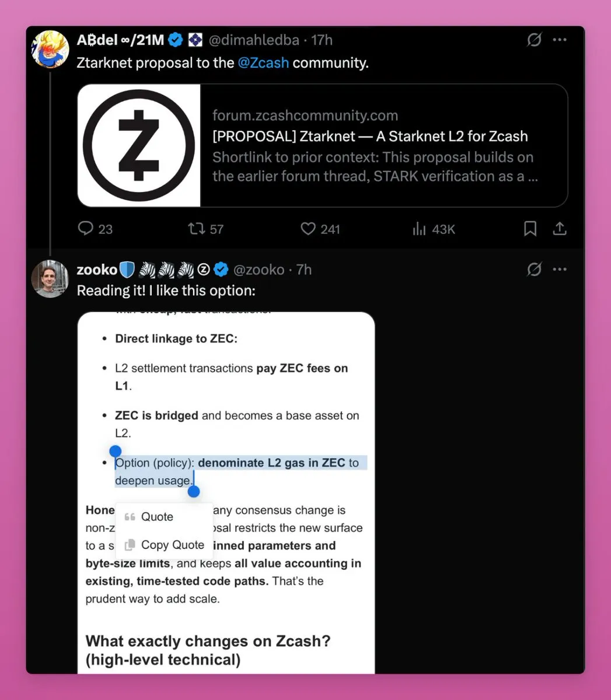Like the Ztarknet proposal tweet
This screenshot has width=611, height=700.
[308, 229]
